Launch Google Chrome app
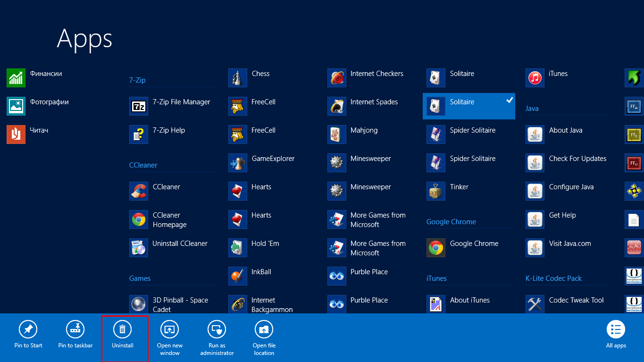 coord(462,248)
